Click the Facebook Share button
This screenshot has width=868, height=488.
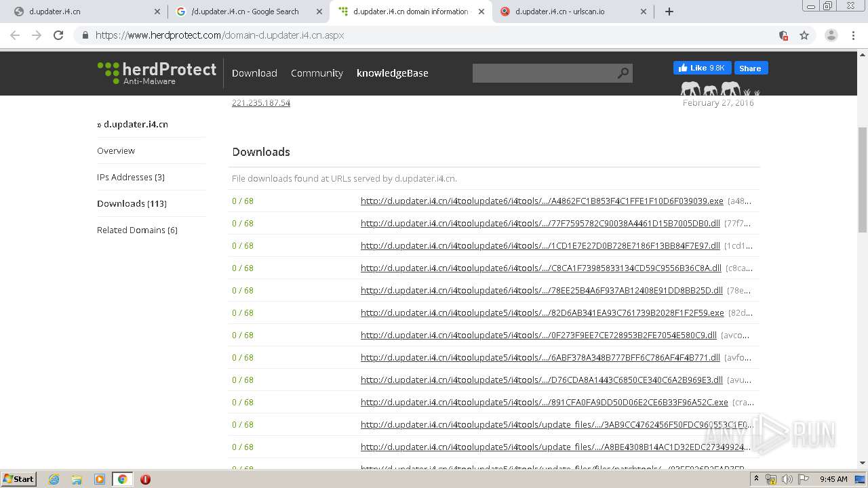coord(751,68)
